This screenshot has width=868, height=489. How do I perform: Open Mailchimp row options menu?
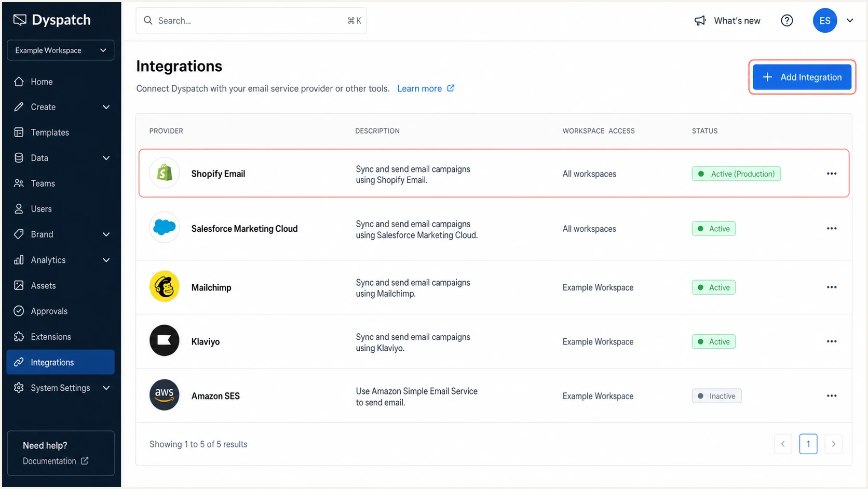click(x=832, y=287)
